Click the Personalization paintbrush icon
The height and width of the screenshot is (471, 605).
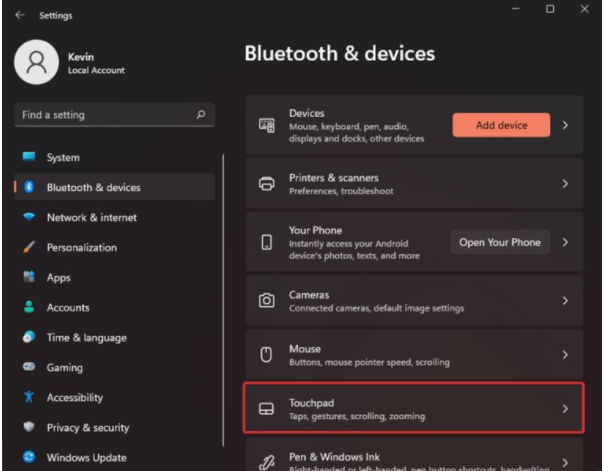[29, 248]
